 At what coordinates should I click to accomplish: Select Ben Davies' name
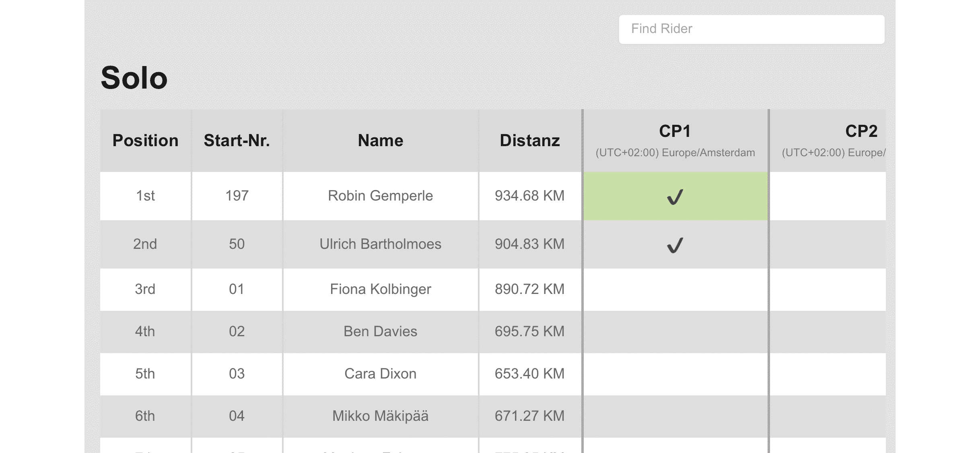pos(380,331)
